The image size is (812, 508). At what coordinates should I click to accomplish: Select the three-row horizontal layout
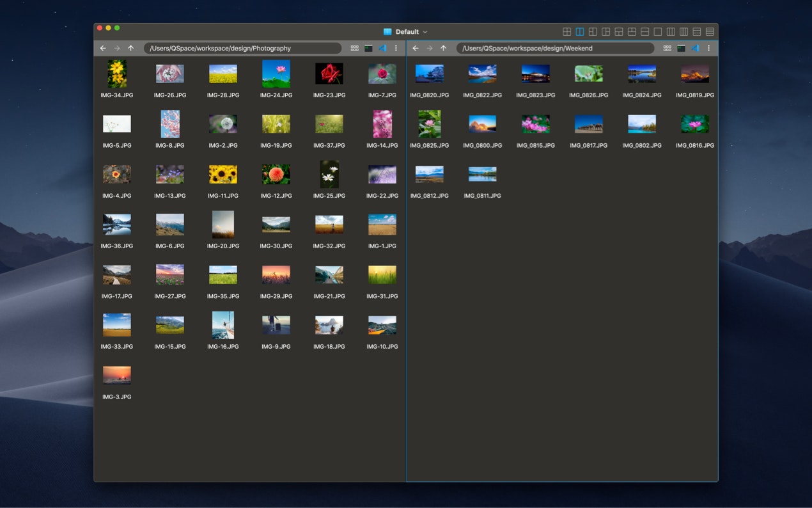[x=696, y=31]
